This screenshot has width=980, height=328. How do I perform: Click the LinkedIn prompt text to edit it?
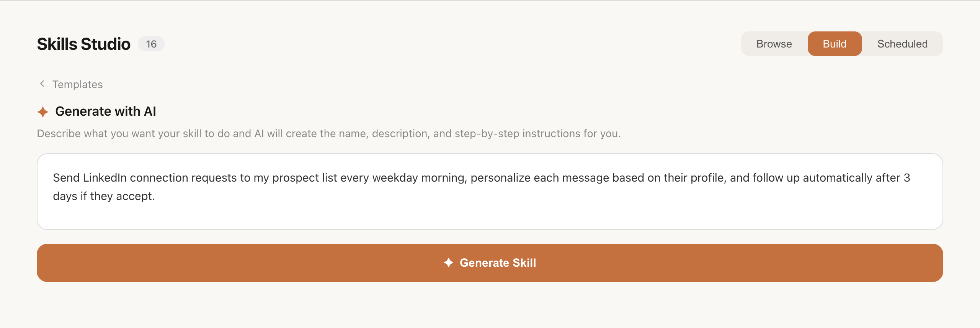[x=306, y=178]
